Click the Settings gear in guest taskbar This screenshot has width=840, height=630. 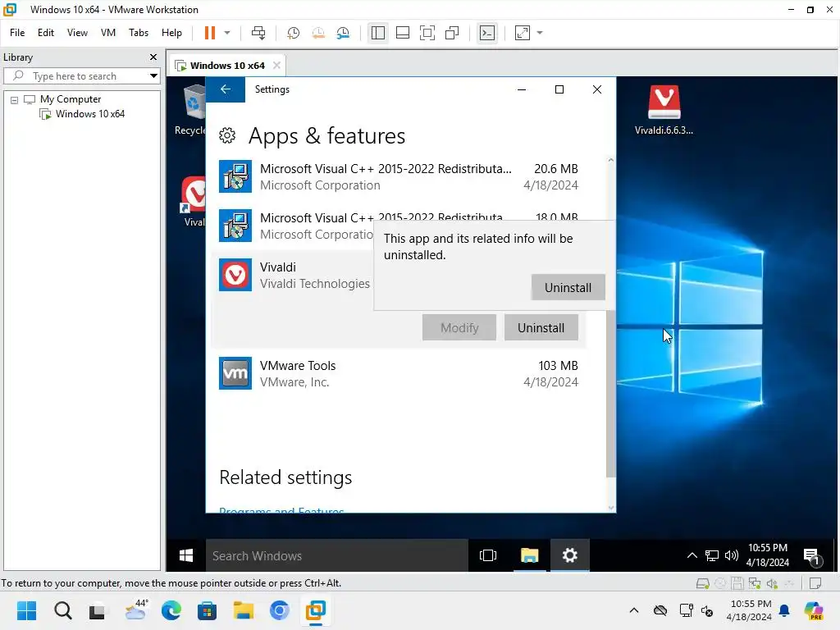(570, 555)
